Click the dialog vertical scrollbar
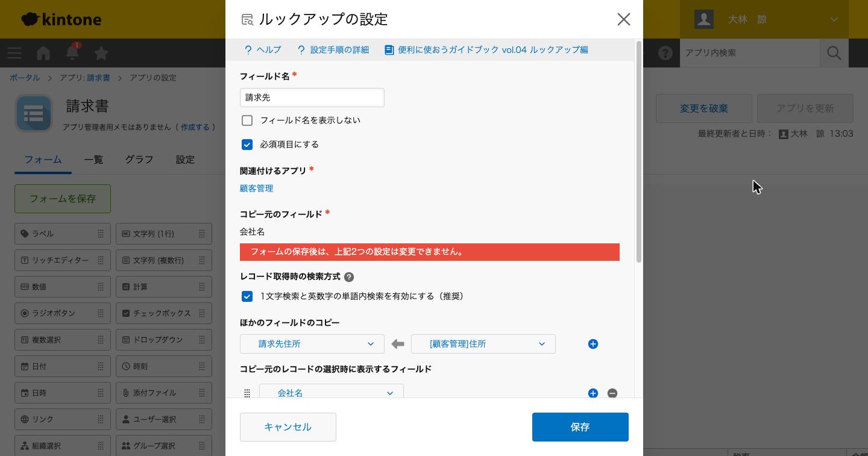 tap(639, 151)
